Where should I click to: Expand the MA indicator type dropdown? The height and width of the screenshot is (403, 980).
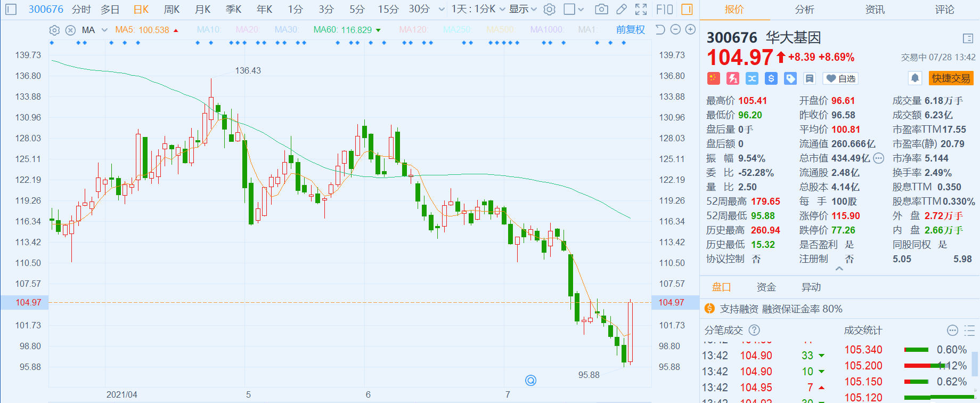104,30
